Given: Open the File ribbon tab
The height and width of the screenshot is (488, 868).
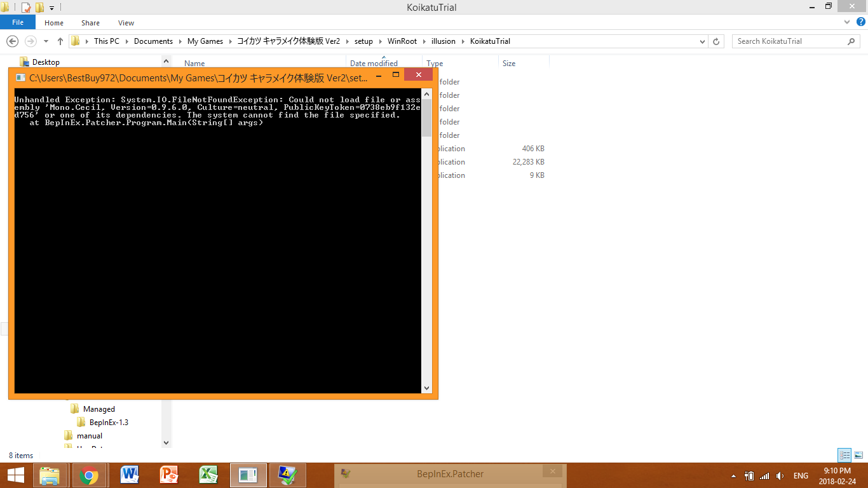Looking at the screenshot, I should [18, 22].
